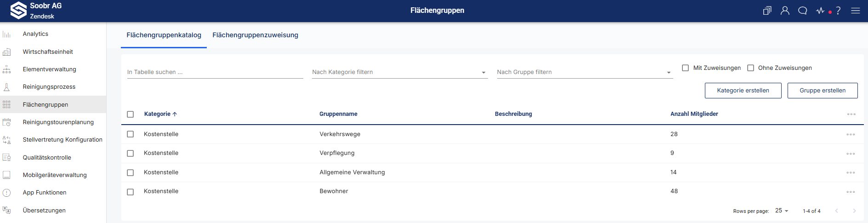Screen dimensions: 868x223
Task: Open row options for Bewohner
Action: tap(851, 192)
